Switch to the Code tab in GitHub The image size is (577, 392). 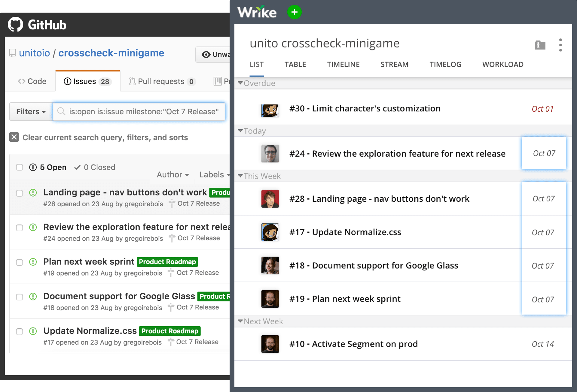(x=32, y=81)
